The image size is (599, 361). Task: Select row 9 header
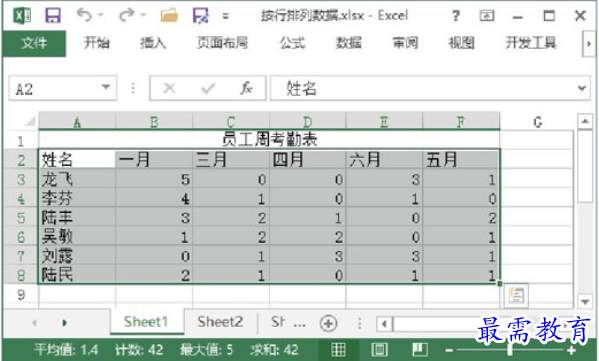coord(21,295)
